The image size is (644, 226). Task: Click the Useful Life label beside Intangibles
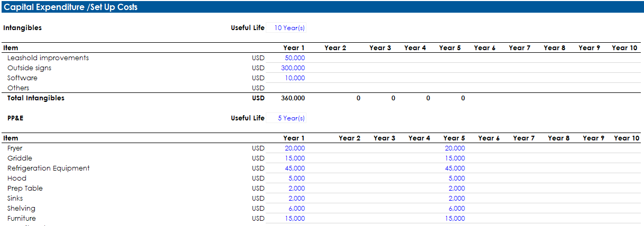point(248,28)
